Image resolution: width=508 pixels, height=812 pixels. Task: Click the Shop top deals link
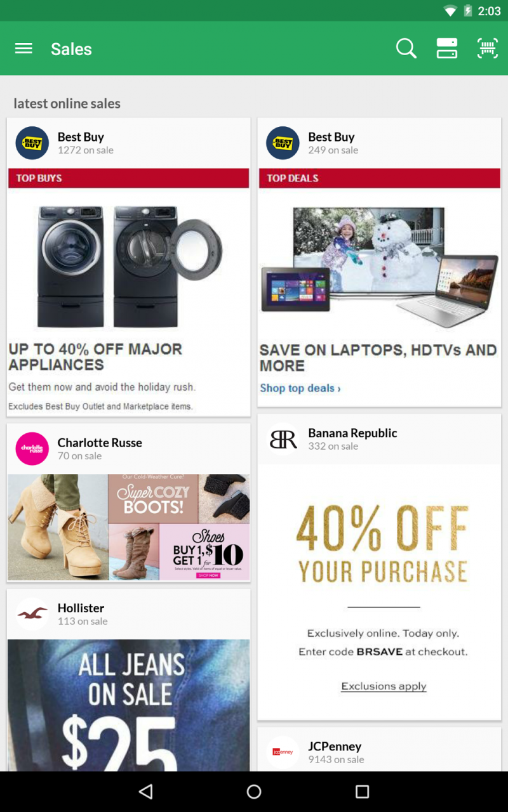[300, 388]
